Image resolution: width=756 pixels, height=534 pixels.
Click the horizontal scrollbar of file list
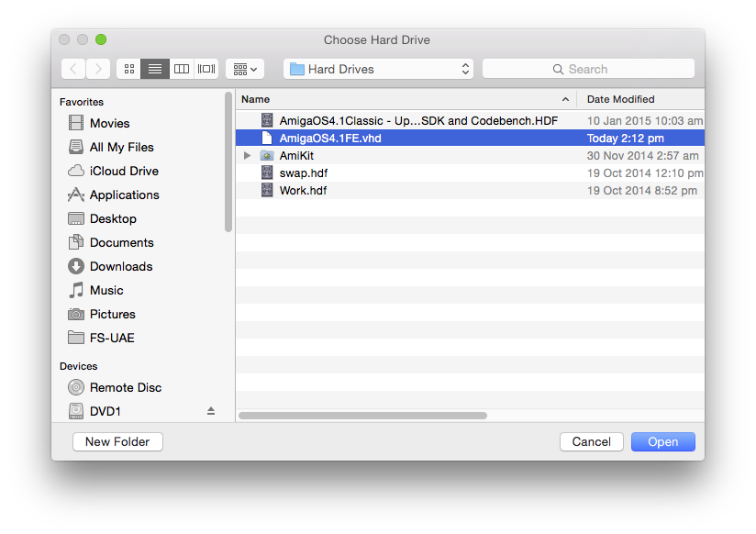pyautogui.click(x=362, y=416)
